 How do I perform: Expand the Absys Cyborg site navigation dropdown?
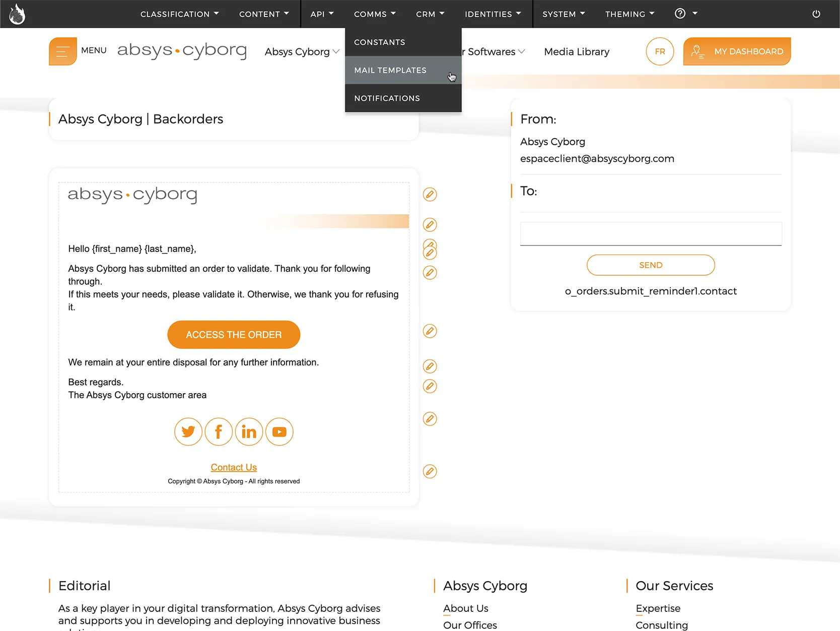point(302,51)
